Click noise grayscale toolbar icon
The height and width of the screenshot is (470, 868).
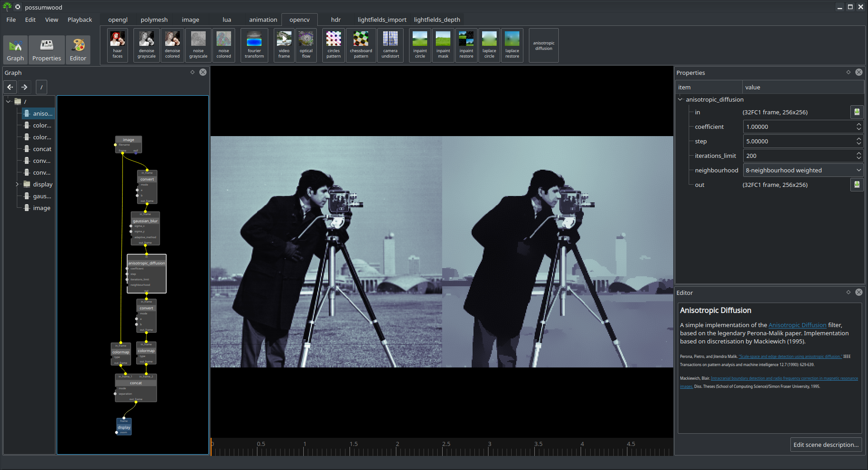pyautogui.click(x=198, y=45)
